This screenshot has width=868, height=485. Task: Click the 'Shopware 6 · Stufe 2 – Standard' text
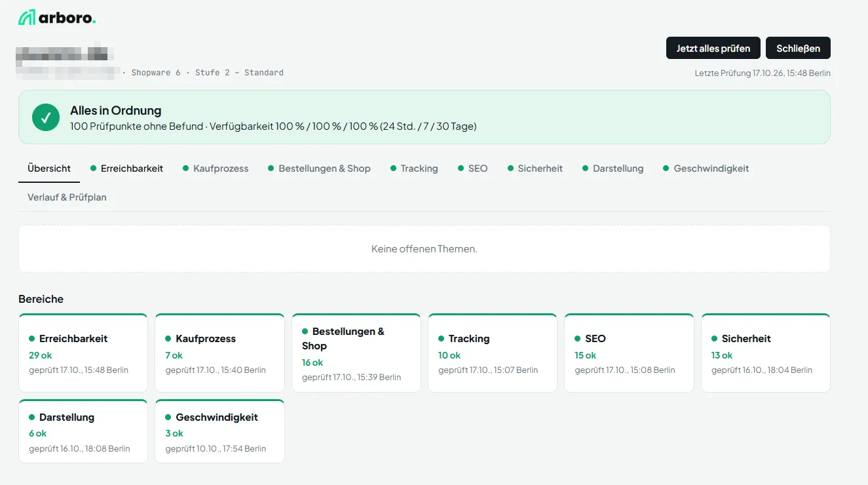(208, 73)
